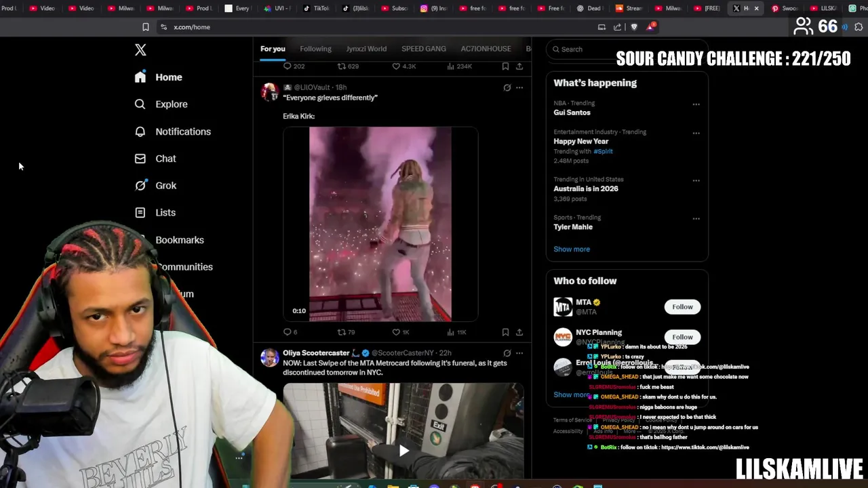868x488 pixels.
Task: Go to Home in the sidebar
Action: tap(159, 77)
